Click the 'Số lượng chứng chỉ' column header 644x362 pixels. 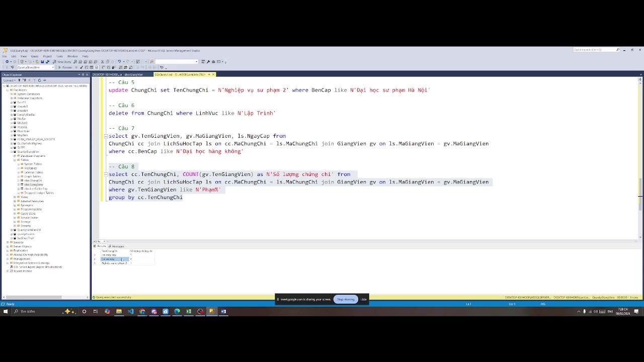pyautogui.click(x=141, y=251)
